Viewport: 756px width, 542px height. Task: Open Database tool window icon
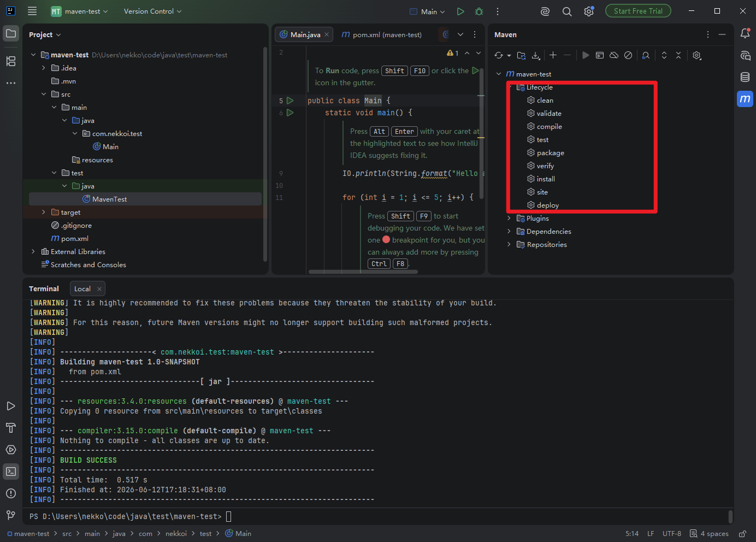click(745, 77)
